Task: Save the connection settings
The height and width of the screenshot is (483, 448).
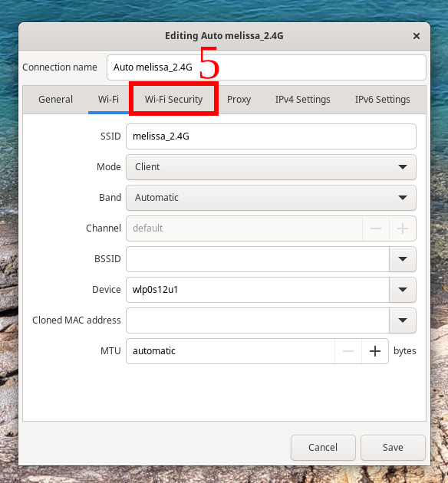Action: tap(393, 448)
